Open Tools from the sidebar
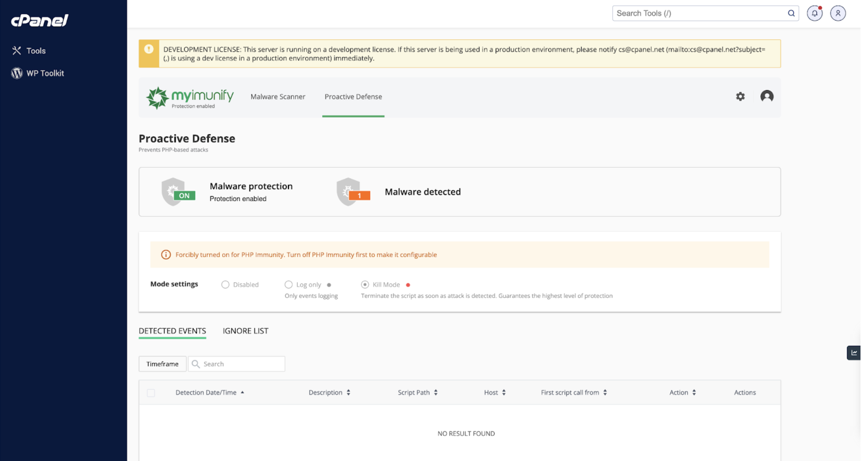 36,51
